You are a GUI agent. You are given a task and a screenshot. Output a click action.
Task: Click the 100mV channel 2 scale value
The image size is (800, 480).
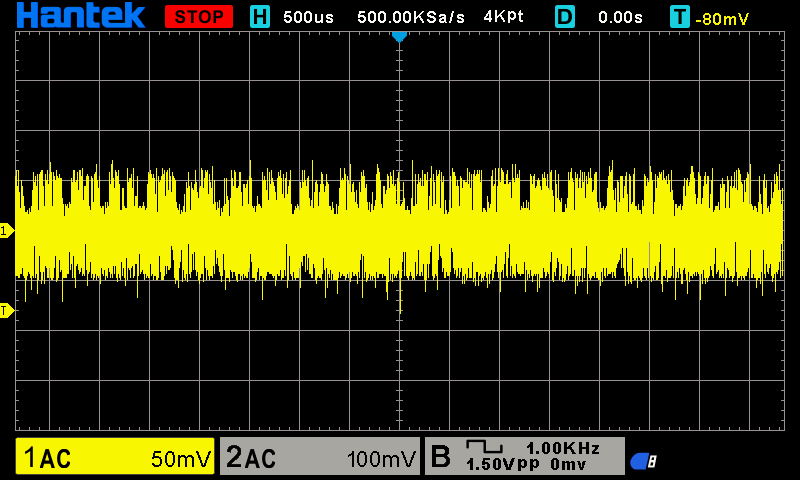pyautogui.click(x=382, y=459)
